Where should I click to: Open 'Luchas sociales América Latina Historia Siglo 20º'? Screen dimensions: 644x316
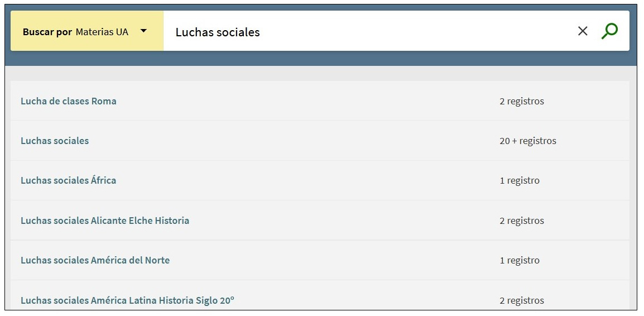tap(127, 300)
